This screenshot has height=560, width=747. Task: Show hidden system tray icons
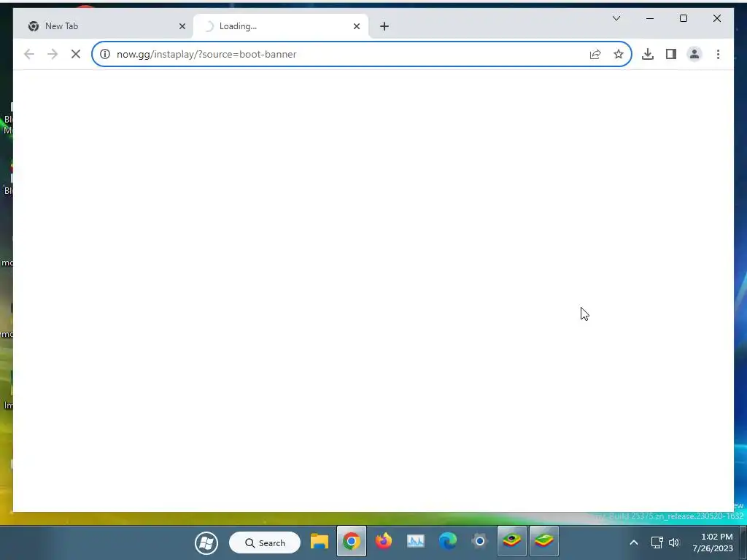[x=634, y=542]
